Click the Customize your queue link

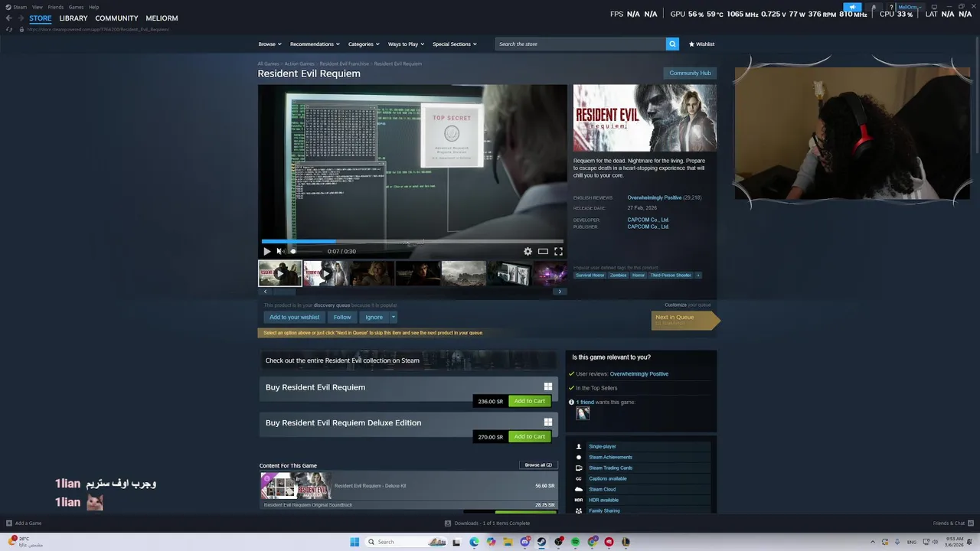click(688, 305)
